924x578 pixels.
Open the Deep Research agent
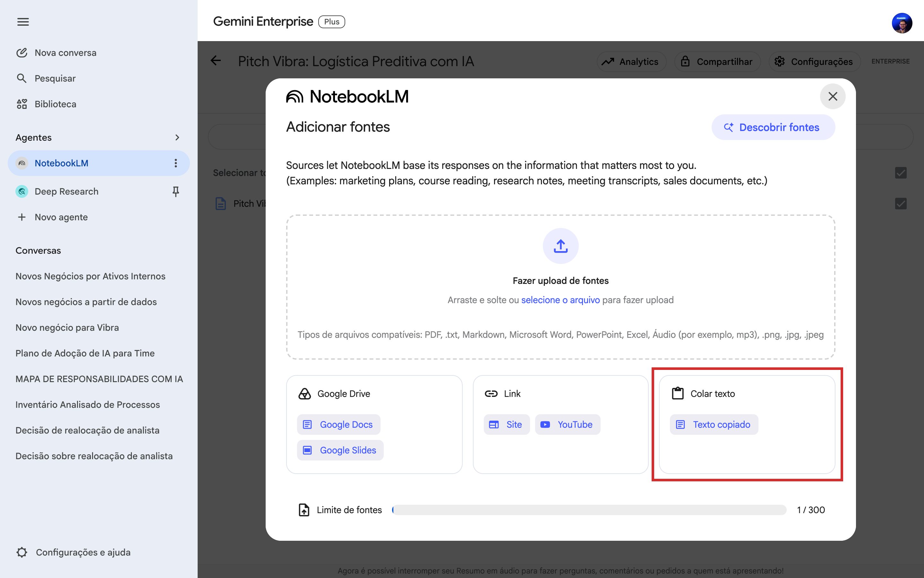(x=57, y=191)
